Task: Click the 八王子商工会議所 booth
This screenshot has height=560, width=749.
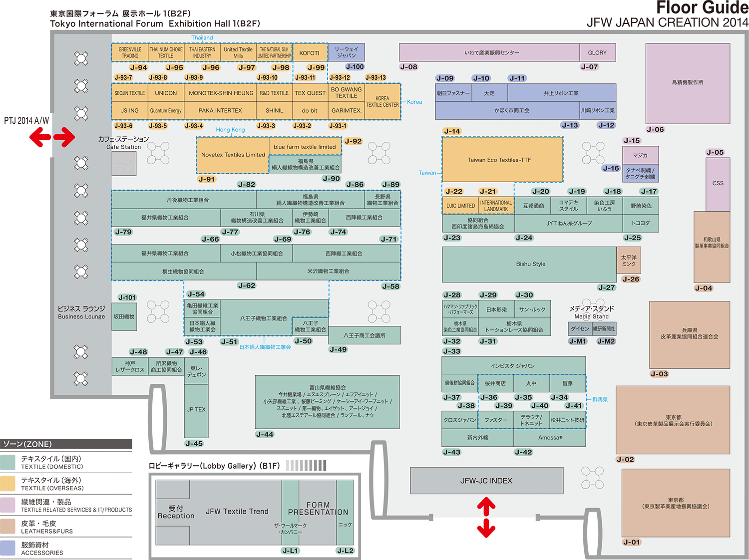Action: click(365, 335)
